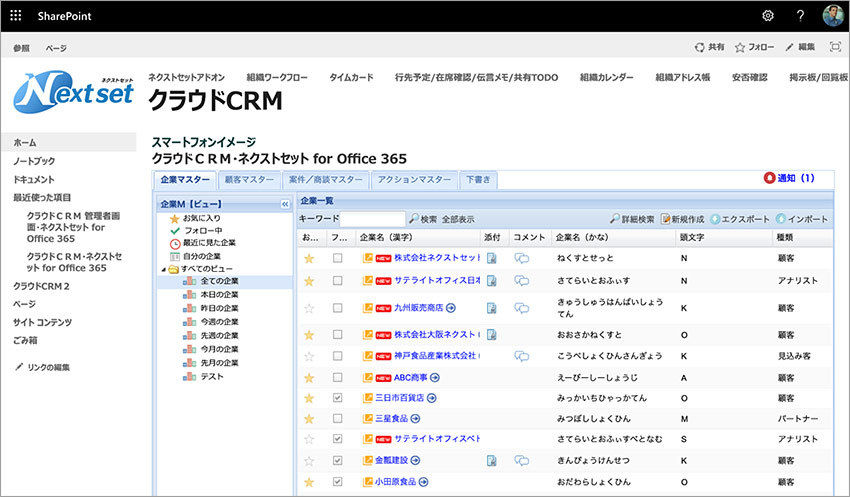
Task: Click the Nextset logo
Action: pyautogui.click(x=73, y=92)
